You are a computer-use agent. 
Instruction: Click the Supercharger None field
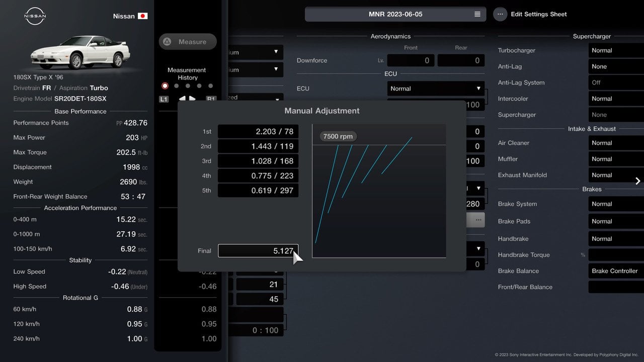click(616, 115)
